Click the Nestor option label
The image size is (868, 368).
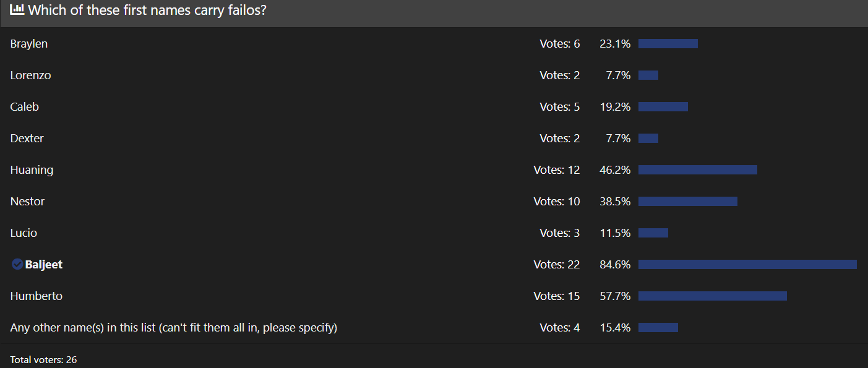[x=28, y=202]
